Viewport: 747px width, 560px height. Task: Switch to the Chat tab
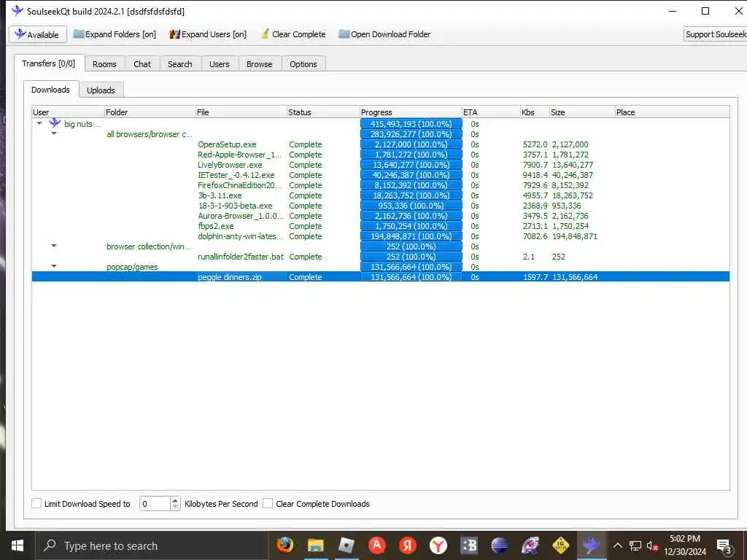click(142, 64)
